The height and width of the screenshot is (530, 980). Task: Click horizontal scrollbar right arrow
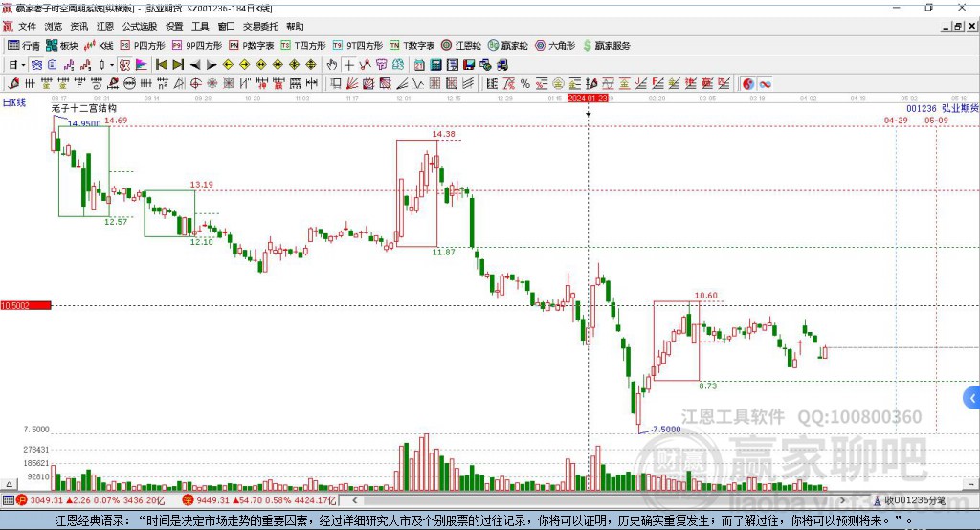[x=842, y=500]
